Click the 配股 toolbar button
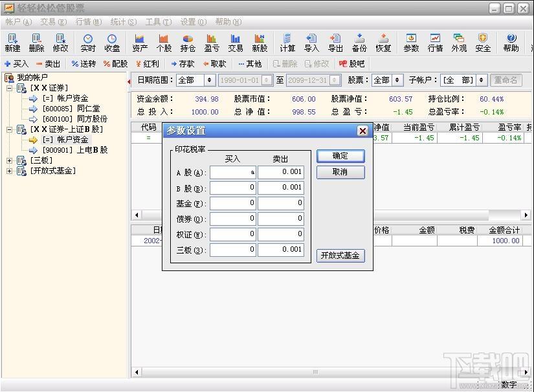534x392 pixels. 115,63
